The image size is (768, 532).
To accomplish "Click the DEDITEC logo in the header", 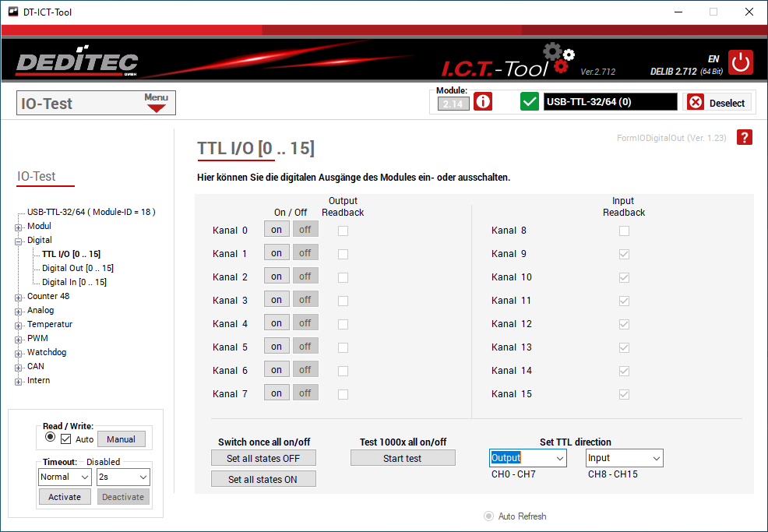I will coord(76,63).
